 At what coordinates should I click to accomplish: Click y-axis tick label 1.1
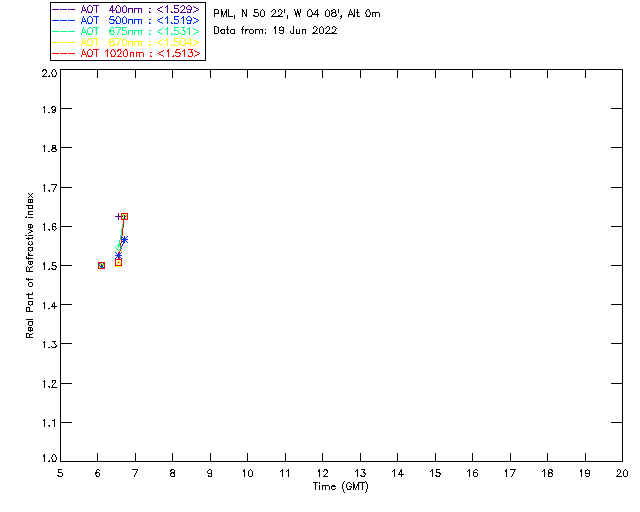[x=49, y=423]
